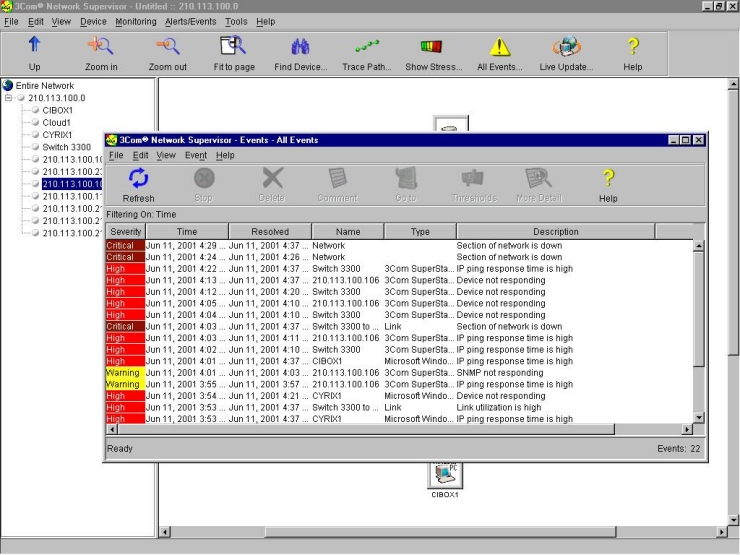The height and width of the screenshot is (555, 740).
Task: Collapse the 210.113.100.0 tree node
Action: (x=9, y=98)
